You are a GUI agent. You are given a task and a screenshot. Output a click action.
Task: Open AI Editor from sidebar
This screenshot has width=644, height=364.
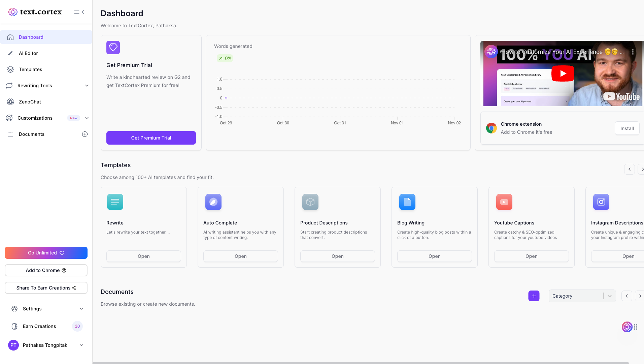[x=28, y=53]
